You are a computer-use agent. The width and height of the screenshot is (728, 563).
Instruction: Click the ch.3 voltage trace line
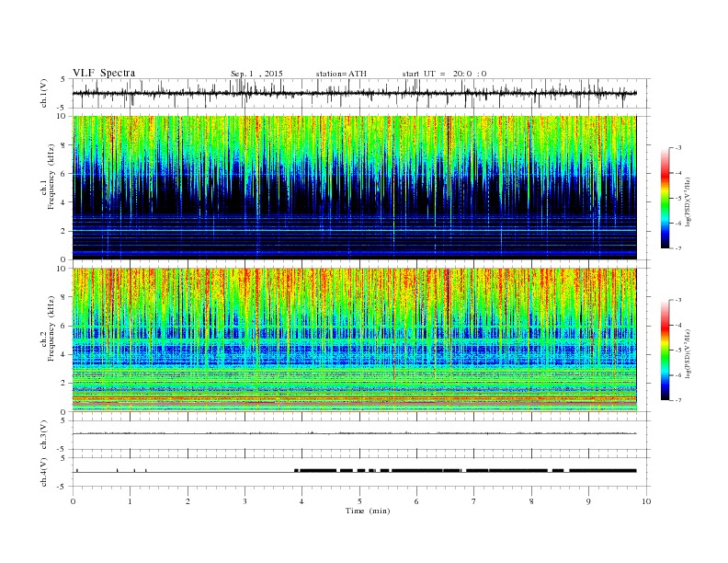tap(354, 433)
